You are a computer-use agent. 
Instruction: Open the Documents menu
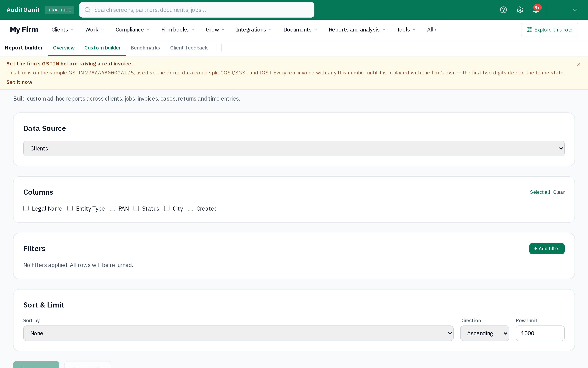[x=300, y=30]
